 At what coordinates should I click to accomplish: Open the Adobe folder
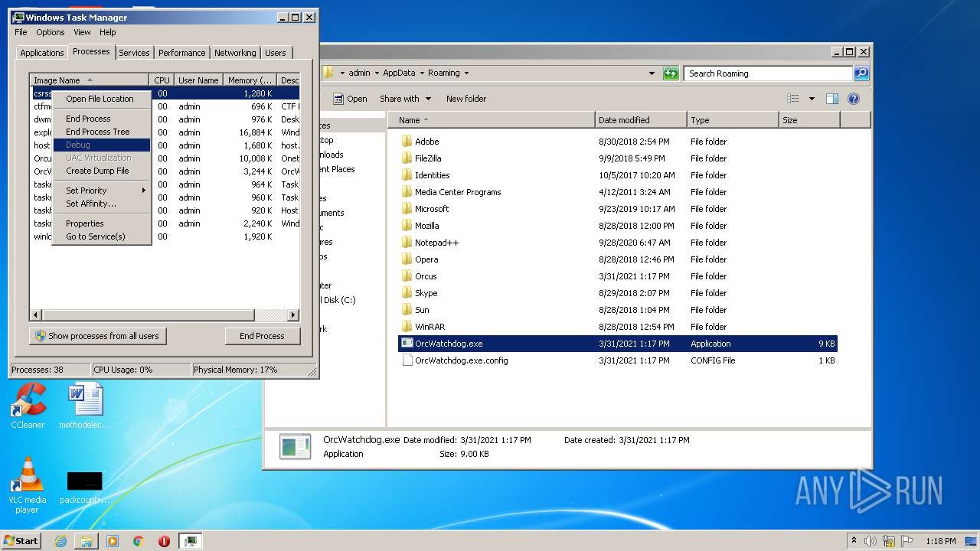coord(426,142)
